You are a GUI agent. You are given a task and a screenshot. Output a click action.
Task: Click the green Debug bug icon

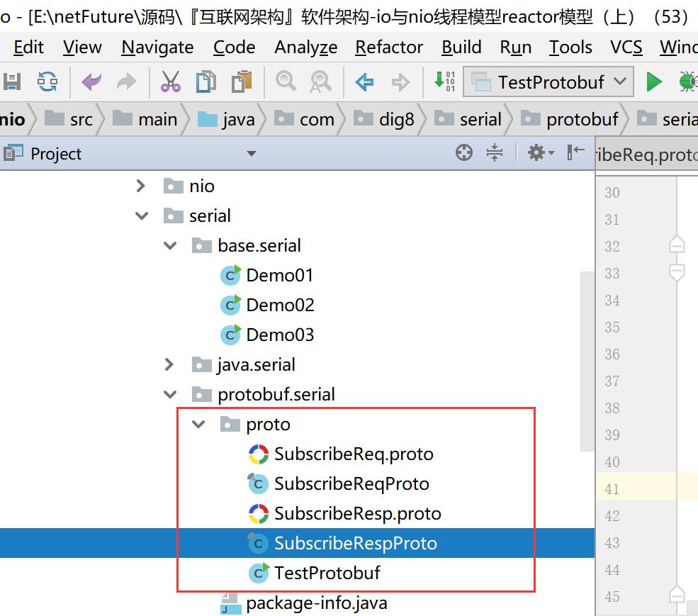click(688, 82)
